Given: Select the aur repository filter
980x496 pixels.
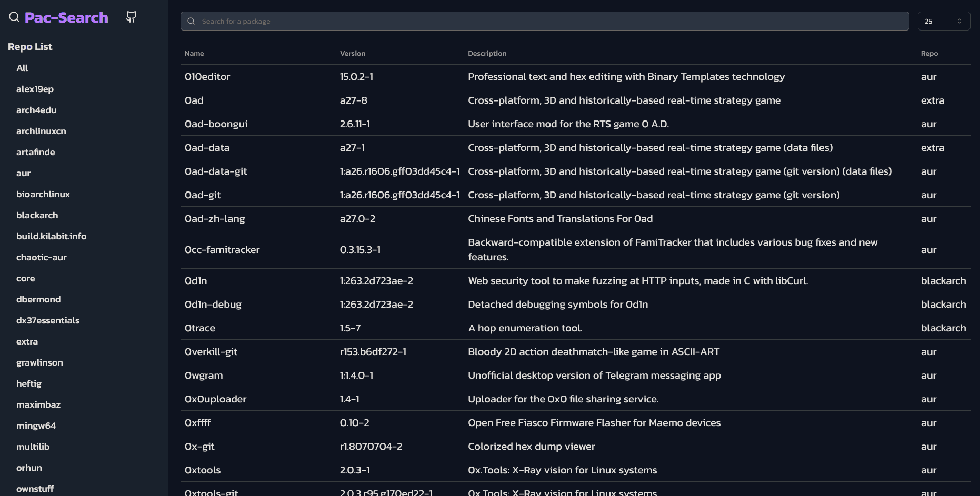Looking at the screenshot, I should [23, 173].
